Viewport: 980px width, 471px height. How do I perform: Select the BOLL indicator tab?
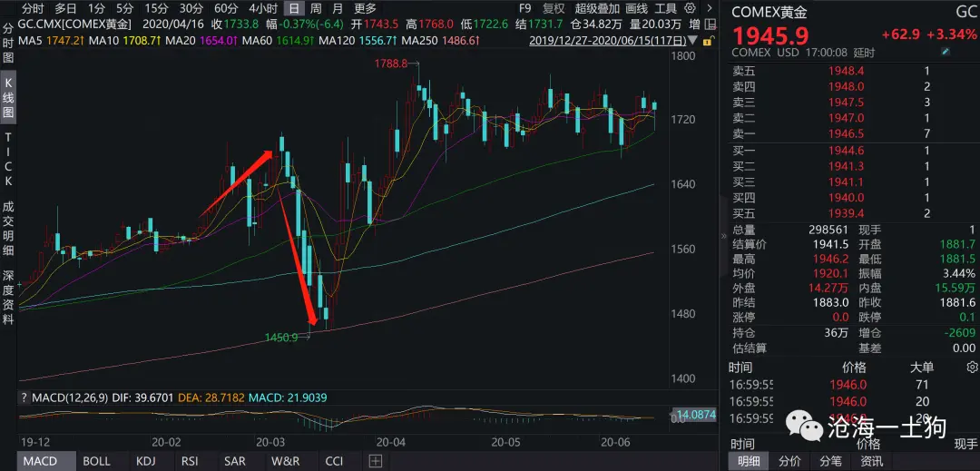(96, 462)
